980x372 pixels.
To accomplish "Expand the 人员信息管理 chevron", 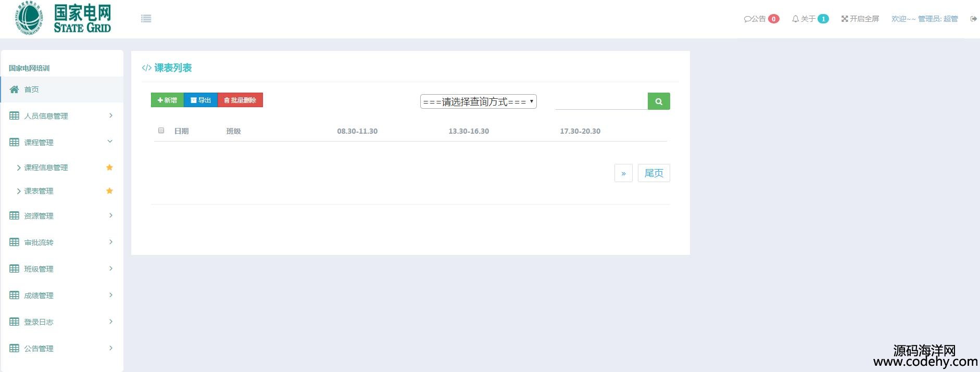I will 110,116.
